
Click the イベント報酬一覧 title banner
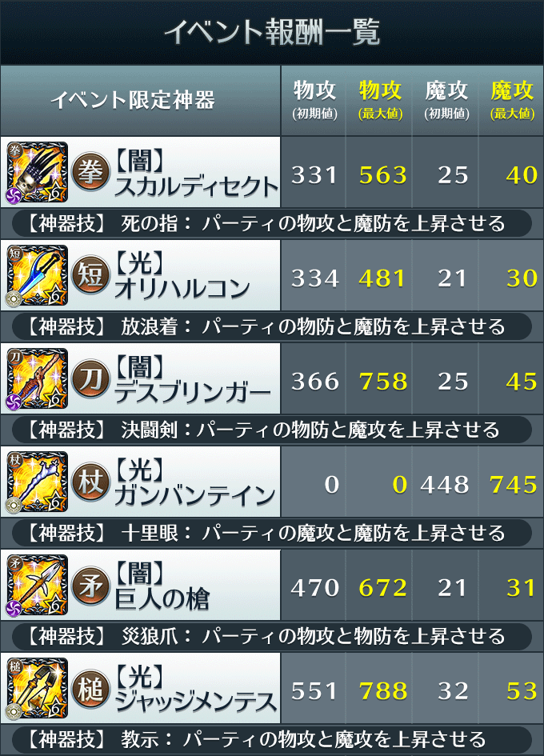[x=272, y=32]
